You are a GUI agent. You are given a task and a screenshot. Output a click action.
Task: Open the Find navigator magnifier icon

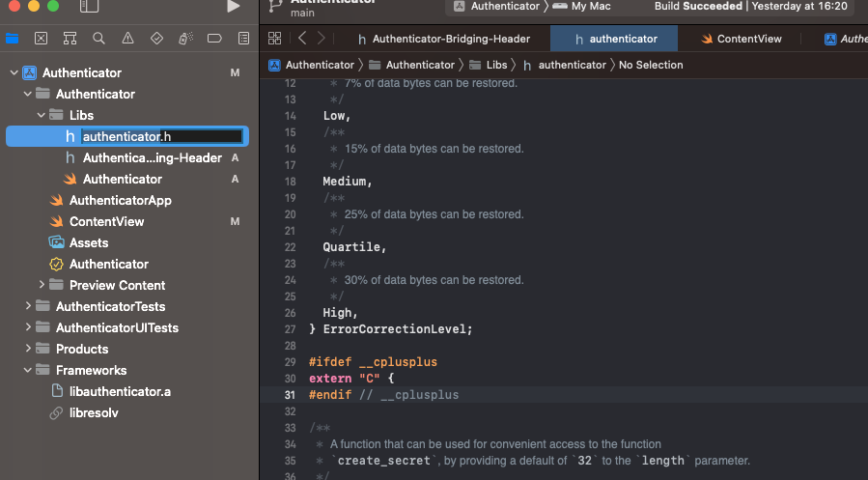(98, 39)
